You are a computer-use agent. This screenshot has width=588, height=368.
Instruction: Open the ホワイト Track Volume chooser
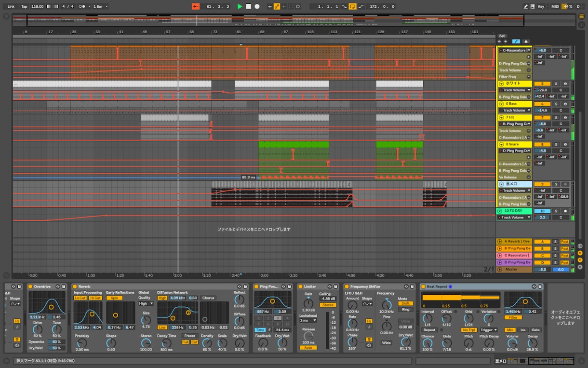pos(515,90)
